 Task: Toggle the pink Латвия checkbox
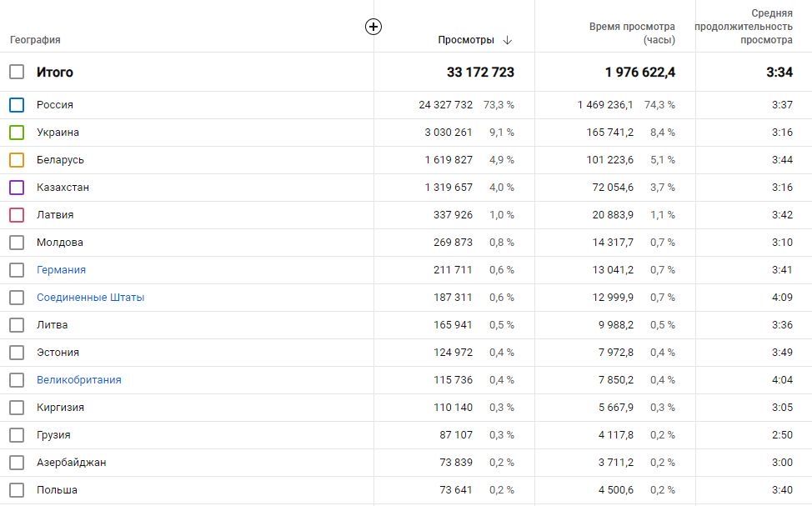click(17, 215)
